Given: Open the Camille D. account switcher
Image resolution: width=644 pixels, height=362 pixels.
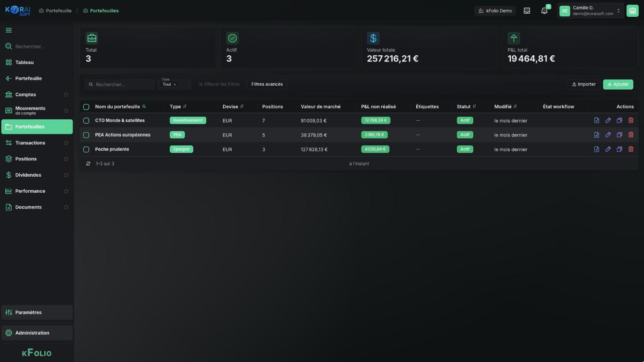Looking at the screenshot, I should coord(590,11).
